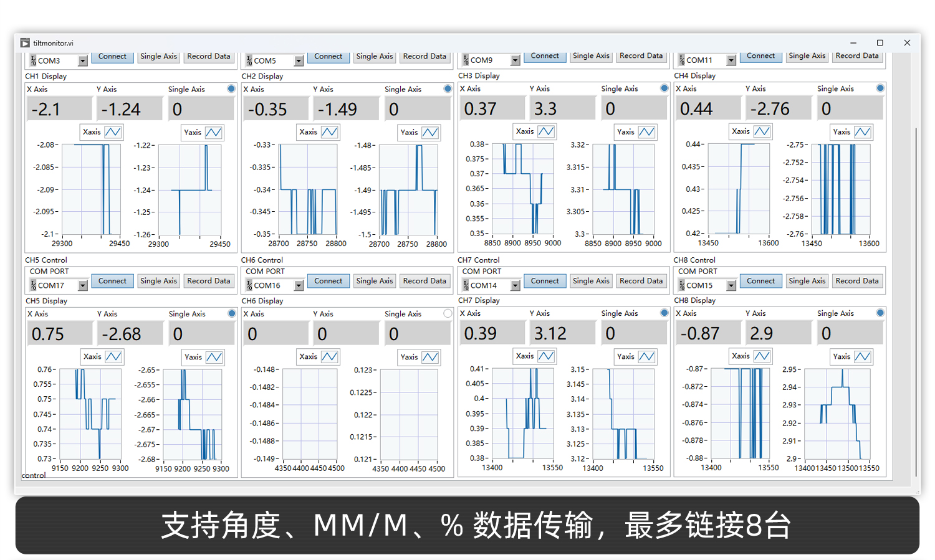This screenshot has width=935, height=560.
Task: Click the CH5 Xaxis plot legend icon
Action: coord(113,357)
